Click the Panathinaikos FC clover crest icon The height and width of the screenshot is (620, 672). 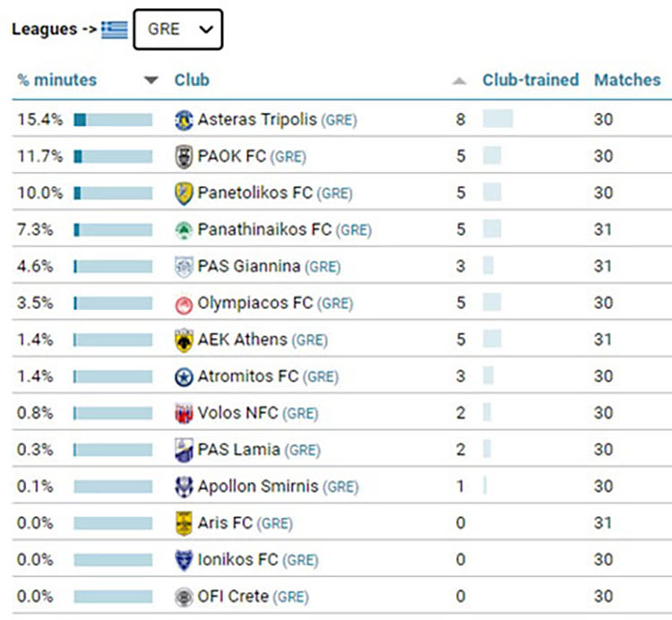(x=184, y=229)
